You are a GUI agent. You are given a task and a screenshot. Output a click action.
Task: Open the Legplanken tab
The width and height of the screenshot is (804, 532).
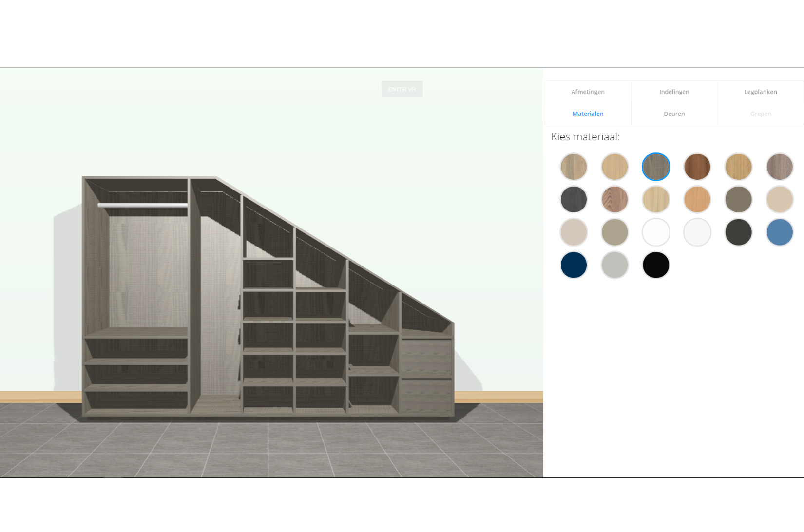760,92
